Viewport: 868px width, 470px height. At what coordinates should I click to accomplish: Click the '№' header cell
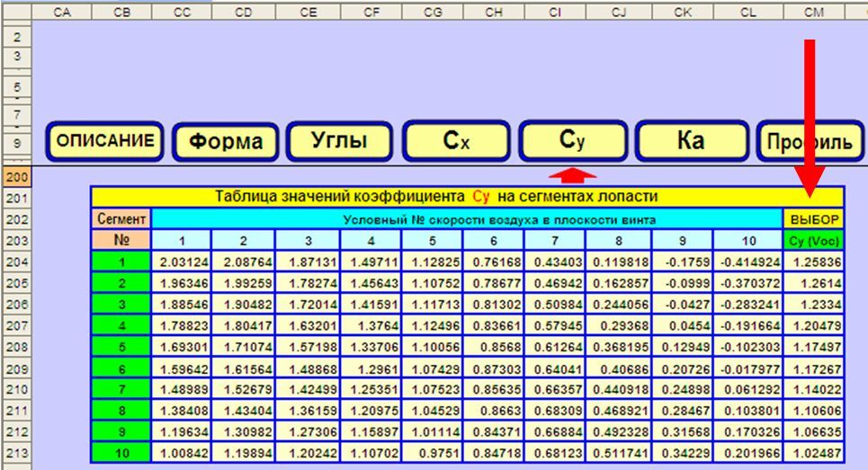pos(121,241)
